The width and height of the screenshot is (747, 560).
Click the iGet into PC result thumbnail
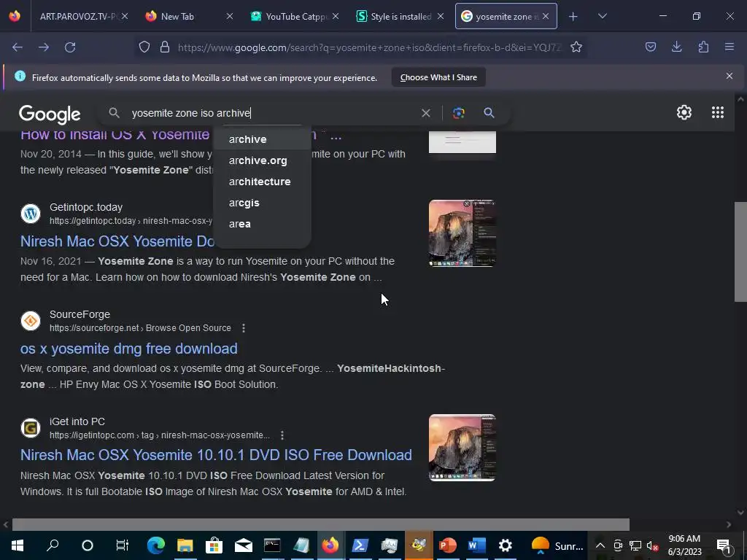click(462, 448)
